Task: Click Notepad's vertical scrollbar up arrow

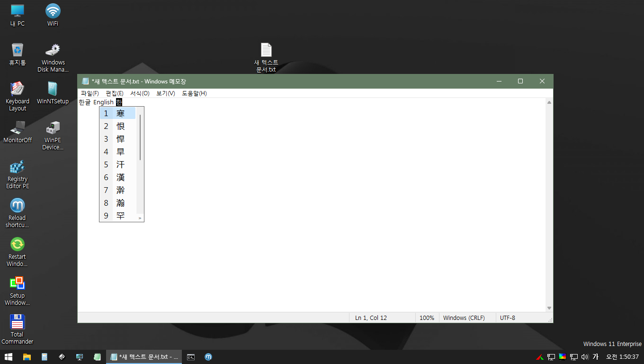Action: tap(549, 102)
